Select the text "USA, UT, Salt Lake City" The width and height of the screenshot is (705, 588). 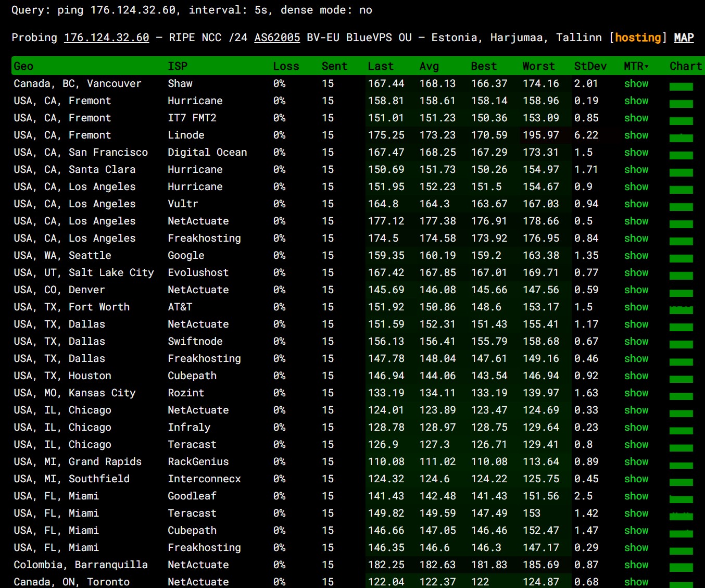[x=84, y=272]
